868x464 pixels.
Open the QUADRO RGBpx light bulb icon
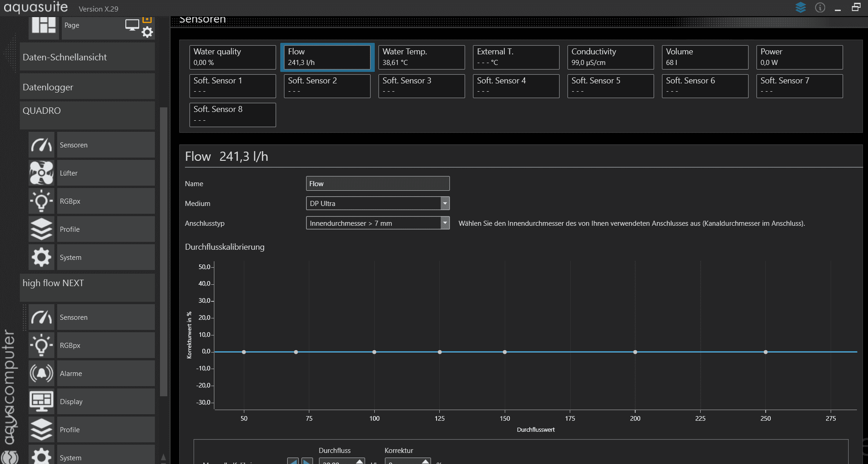[41, 201]
